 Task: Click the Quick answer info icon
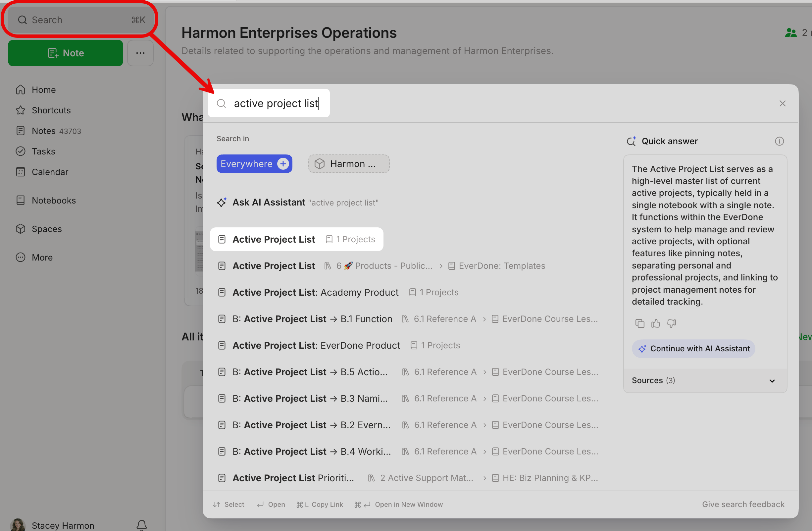tap(779, 141)
